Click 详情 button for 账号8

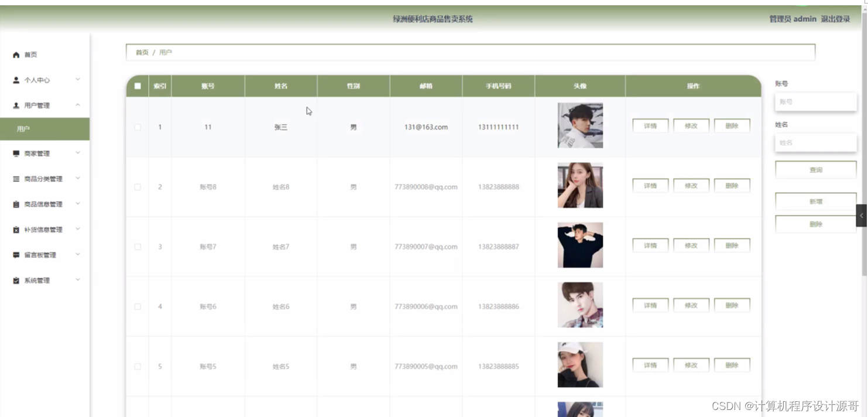click(650, 186)
